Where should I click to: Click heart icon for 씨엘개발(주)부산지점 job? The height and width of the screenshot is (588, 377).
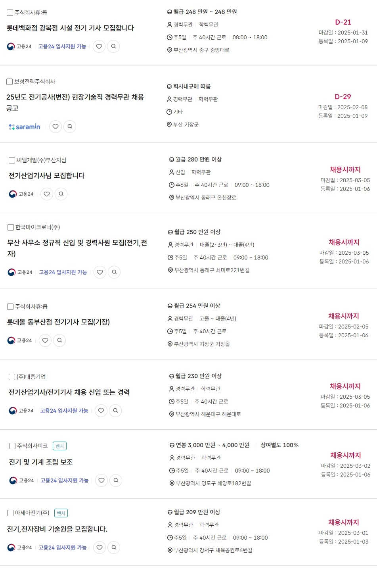(47, 194)
